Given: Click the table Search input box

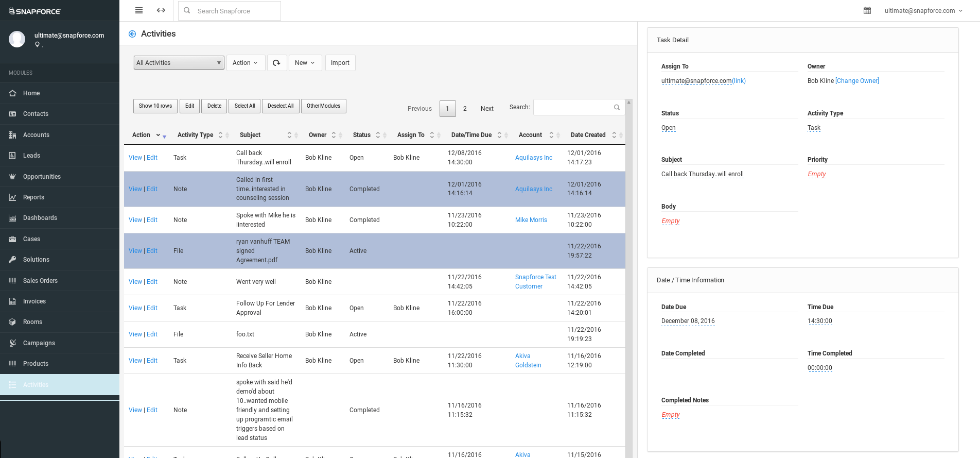Looking at the screenshot, I should (x=579, y=107).
